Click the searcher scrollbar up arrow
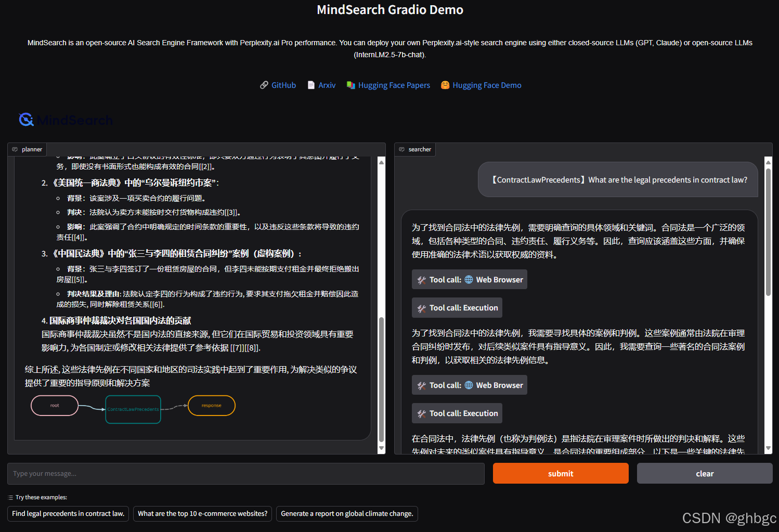The image size is (779, 532). [768, 162]
